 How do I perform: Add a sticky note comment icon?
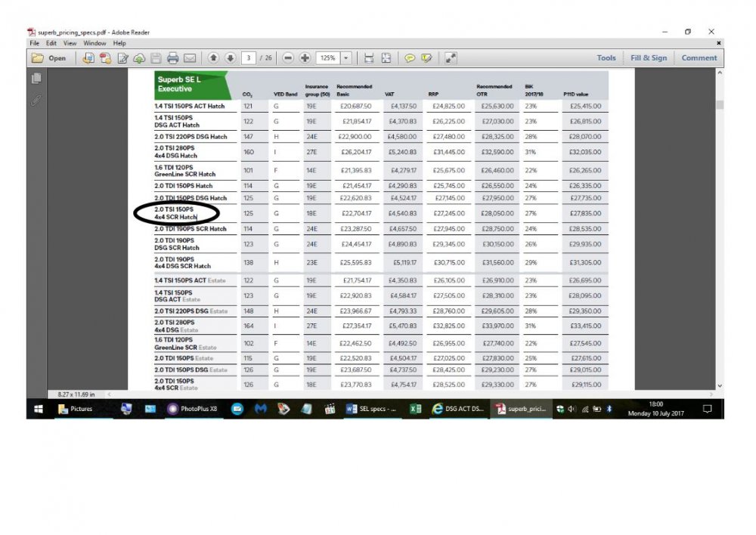409,58
